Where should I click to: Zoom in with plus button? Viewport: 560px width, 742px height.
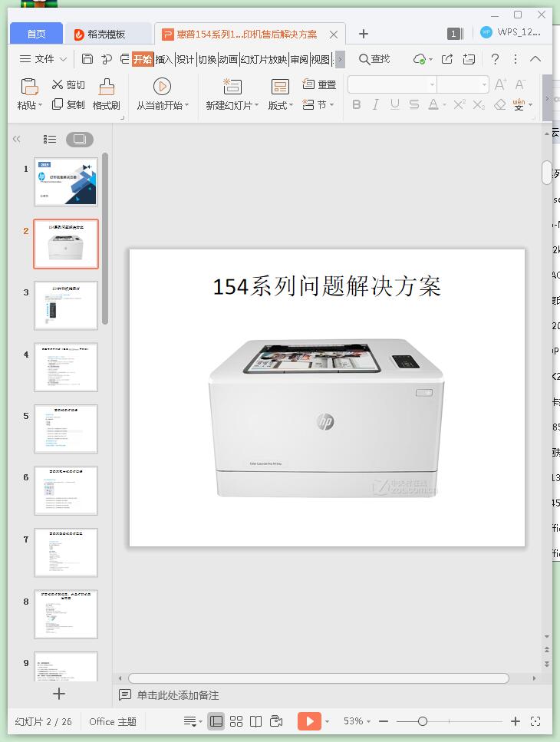[x=516, y=721]
